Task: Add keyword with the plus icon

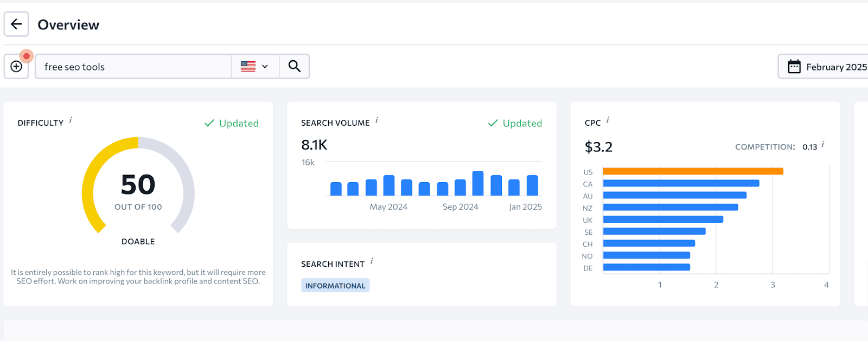Action: click(x=16, y=67)
